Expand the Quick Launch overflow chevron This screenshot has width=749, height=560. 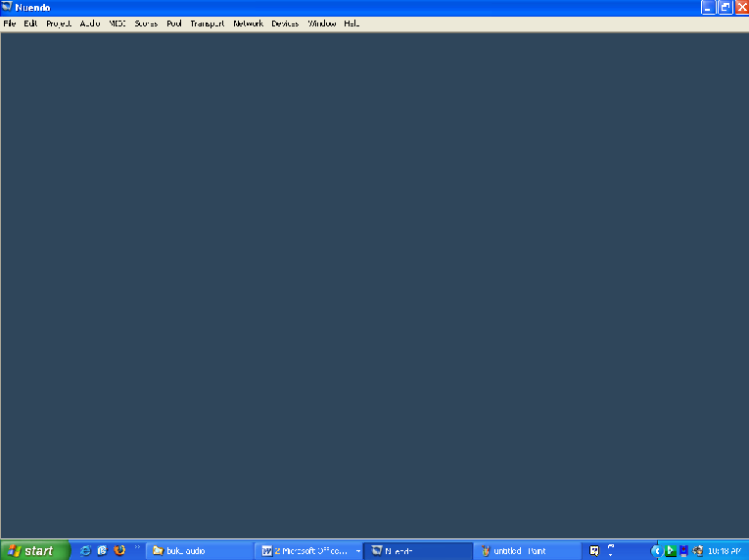coord(137,548)
